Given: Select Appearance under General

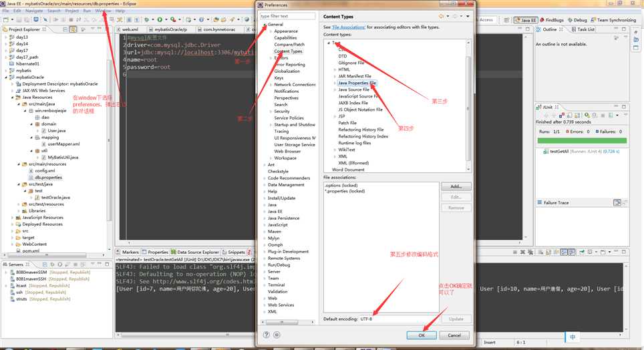Looking at the screenshot, I should coord(286,31).
